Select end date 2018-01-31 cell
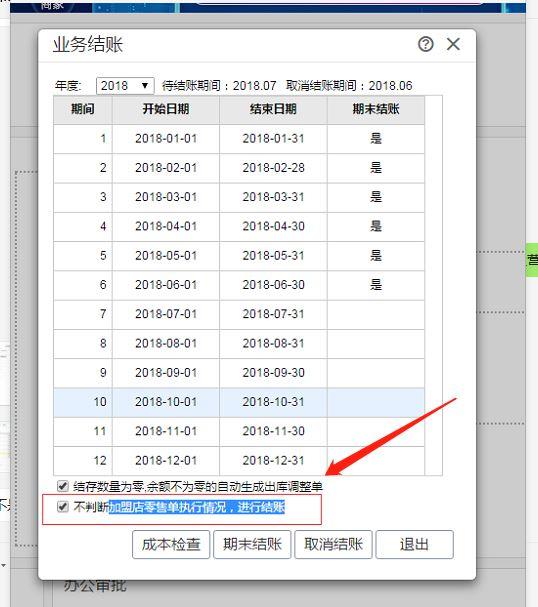Screen dimensions: 538x607 tap(273, 139)
